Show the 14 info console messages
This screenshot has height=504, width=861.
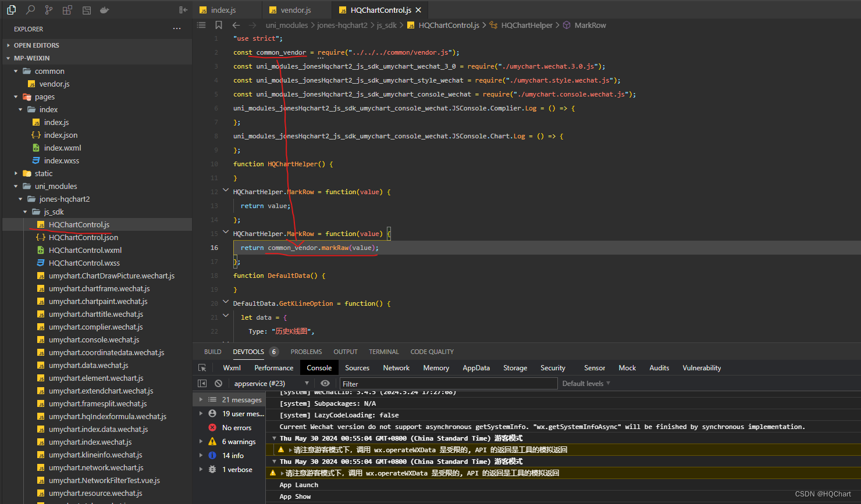pos(230,456)
